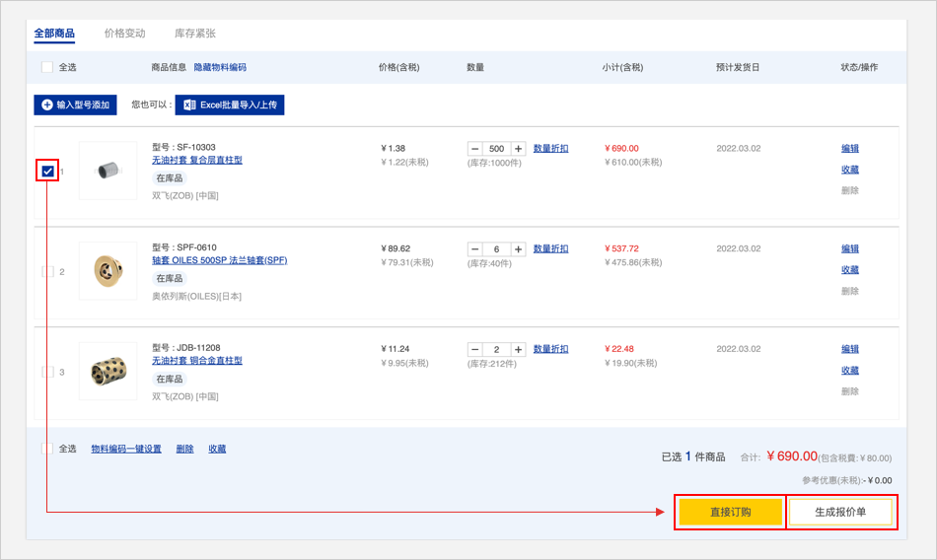937x560 pixels.
Task: Uncheck the checkbox for item 1
Action: (47, 172)
